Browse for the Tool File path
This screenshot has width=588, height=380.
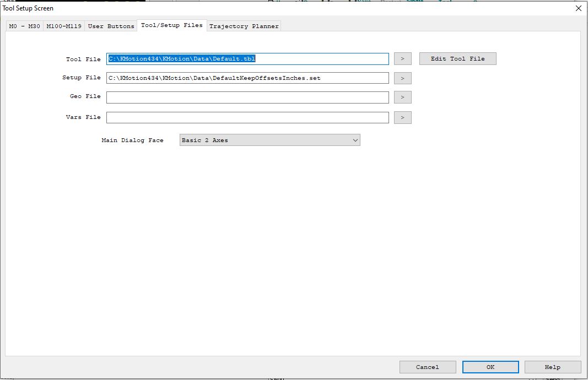click(402, 59)
